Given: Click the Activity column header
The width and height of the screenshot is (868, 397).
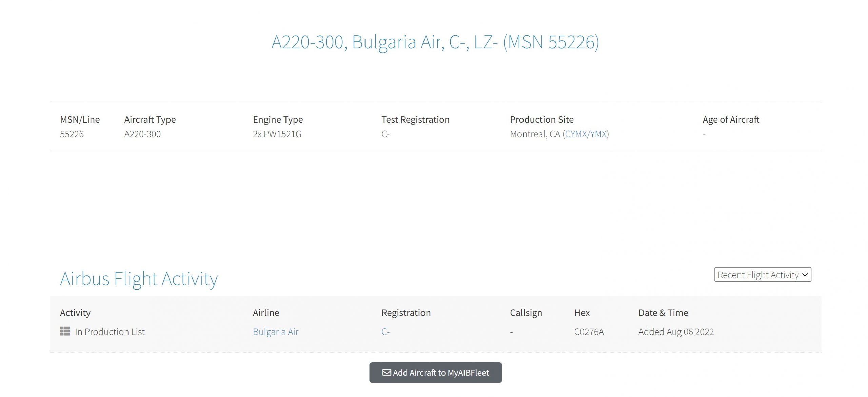Looking at the screenshot, I should click(x=75, y=313).
